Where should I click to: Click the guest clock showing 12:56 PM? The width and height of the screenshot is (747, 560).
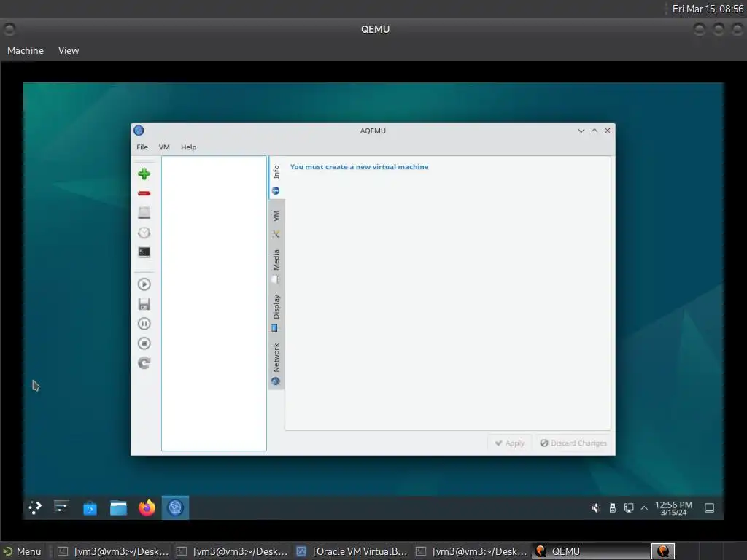point(673,508)
